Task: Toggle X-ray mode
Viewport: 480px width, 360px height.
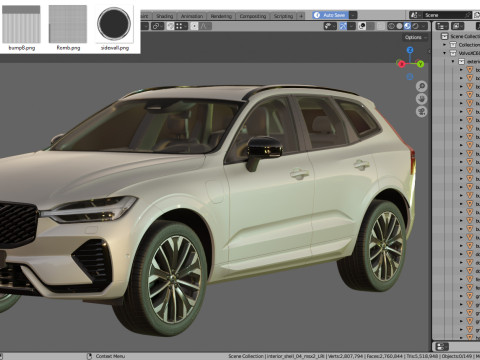Action: (x=381, y=26)
